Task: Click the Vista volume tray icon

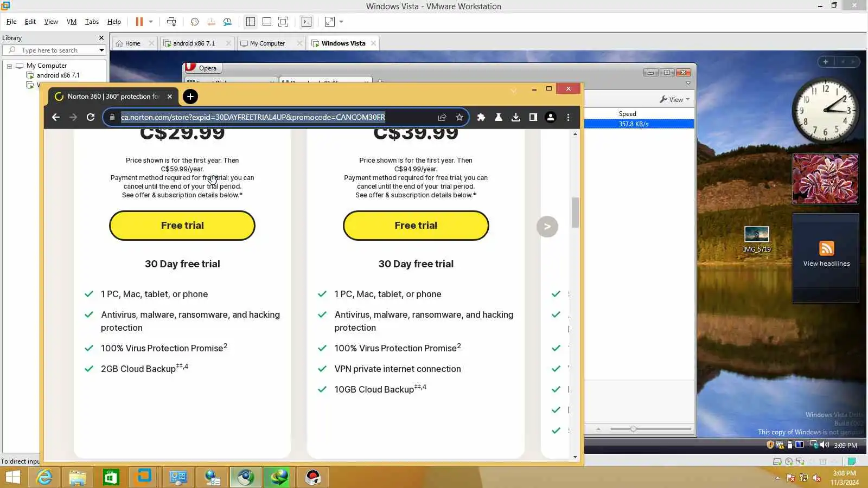Action: (x=825, y=445)
